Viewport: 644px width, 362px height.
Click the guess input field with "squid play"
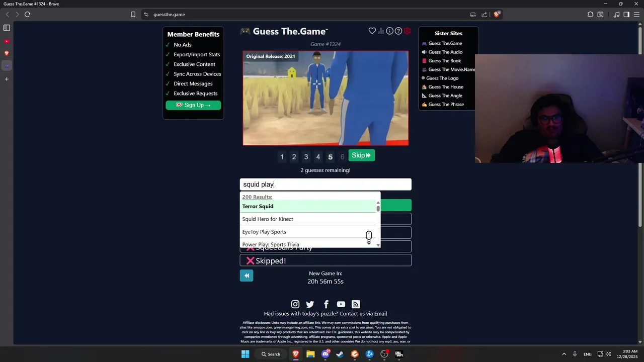point(326,185)
